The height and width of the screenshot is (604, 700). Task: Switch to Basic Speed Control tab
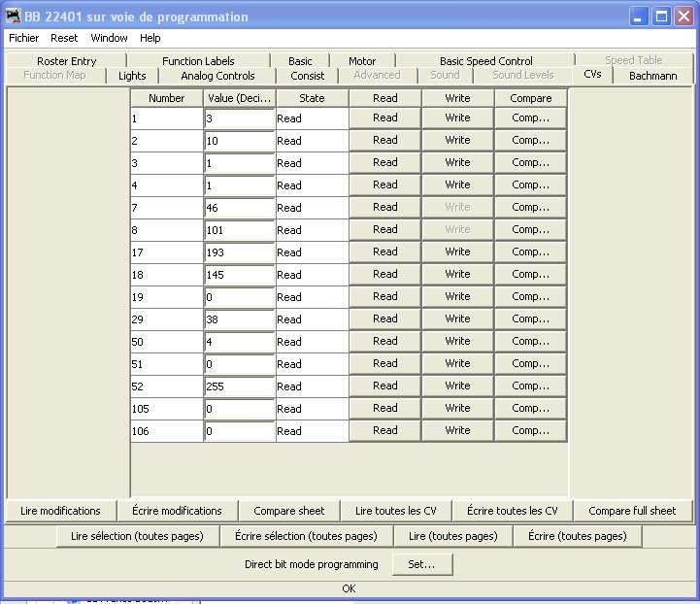pos(485,61)
